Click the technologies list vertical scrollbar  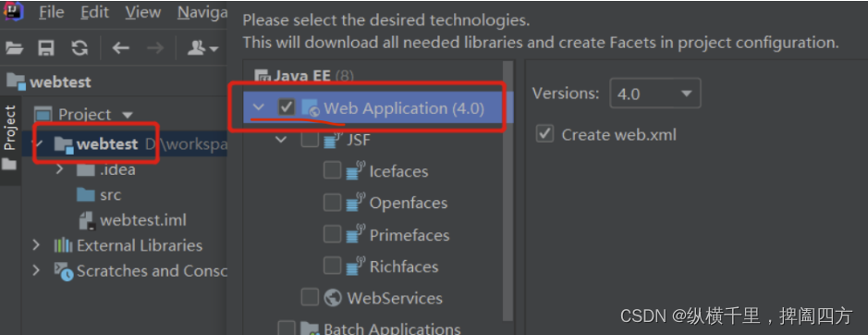click(508, 191)
